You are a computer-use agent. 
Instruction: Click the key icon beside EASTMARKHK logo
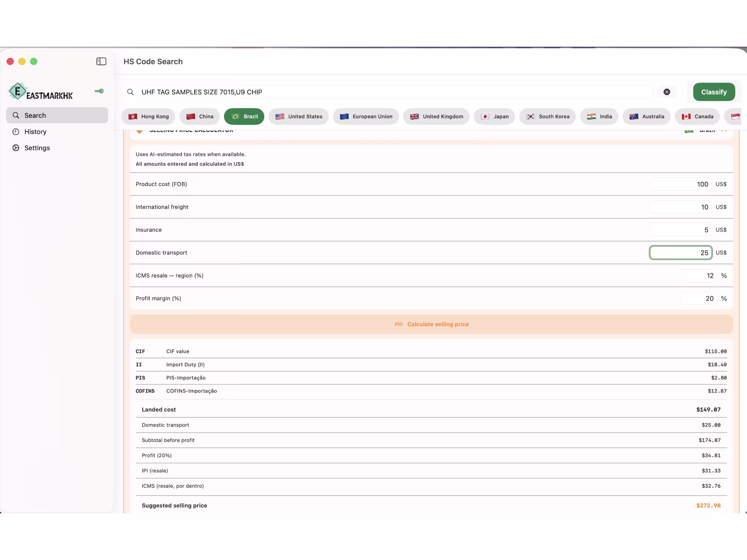pyautogui.click(x=99, y=91)
